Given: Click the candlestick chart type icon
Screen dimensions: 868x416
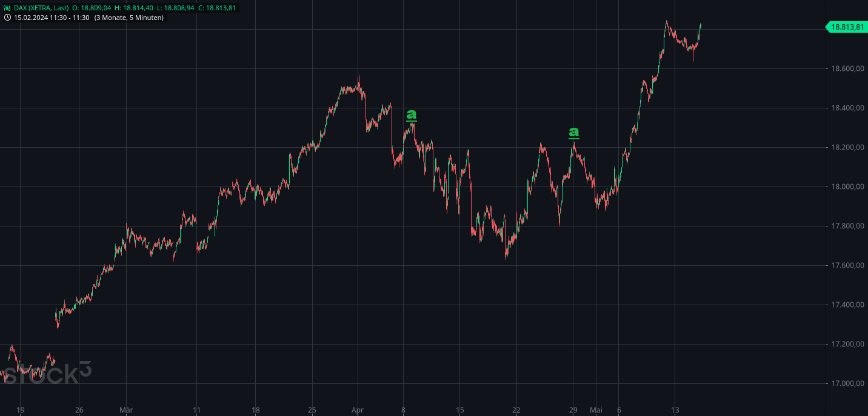Looking at the screenshot, I should (x=7, y=8).
